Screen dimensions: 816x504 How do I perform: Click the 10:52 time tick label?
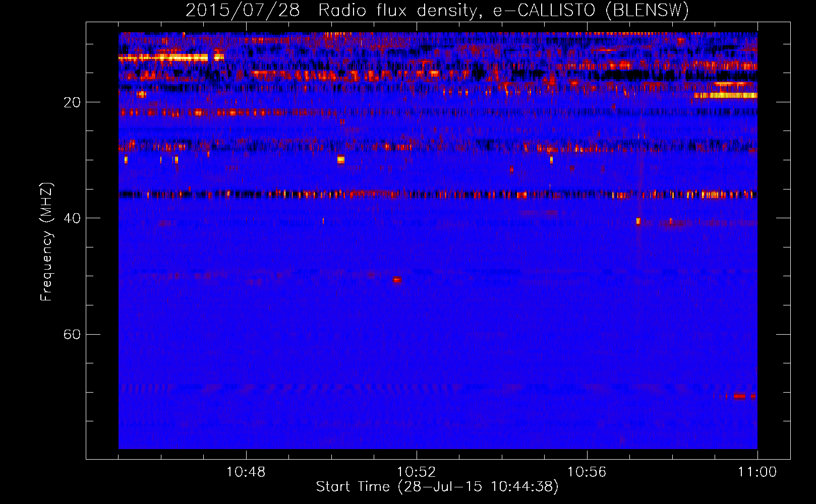click(416, 472)
